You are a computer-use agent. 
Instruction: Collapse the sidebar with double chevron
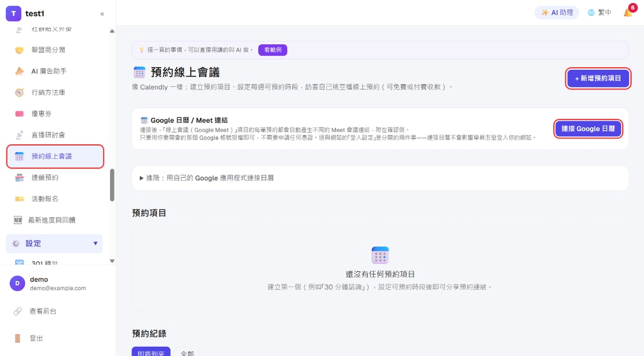click(x=102, y=14)
